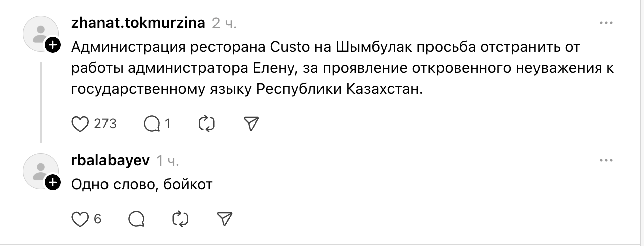Repost zhanat.tokmurzina's post
Screen dimensions: 644x246
tap(207, 124)
